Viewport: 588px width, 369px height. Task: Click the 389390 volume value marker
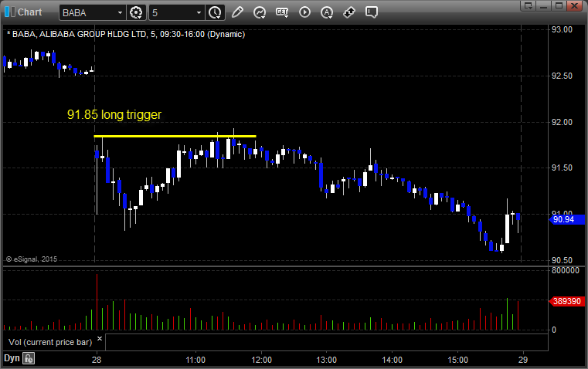tap(567, 301)
